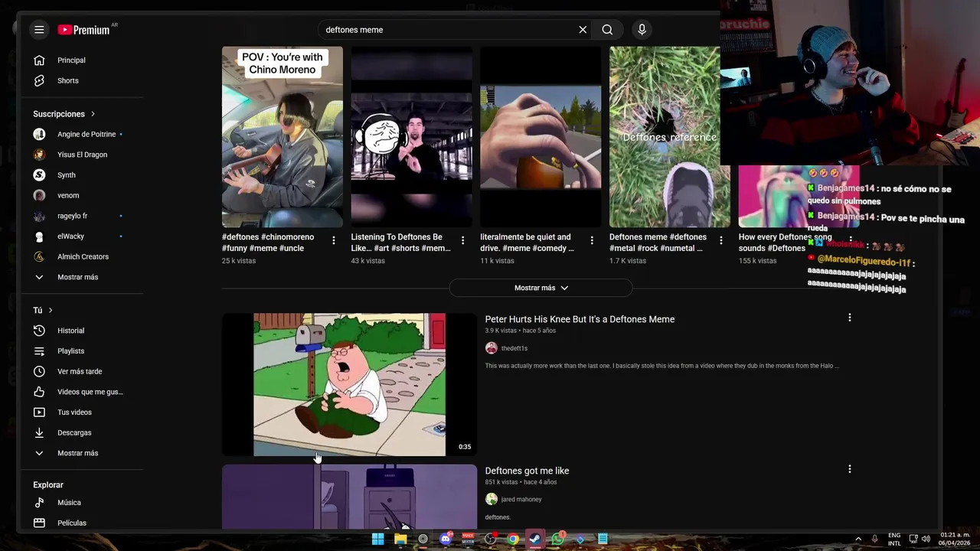Open Ver más tarde icon
The height and width of the screenshot is (551, 980).
point(39,371)
